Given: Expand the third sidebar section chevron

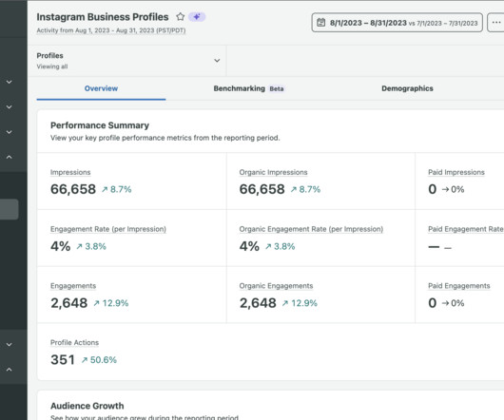Looking at the screenshot, I should coord(9,132).
